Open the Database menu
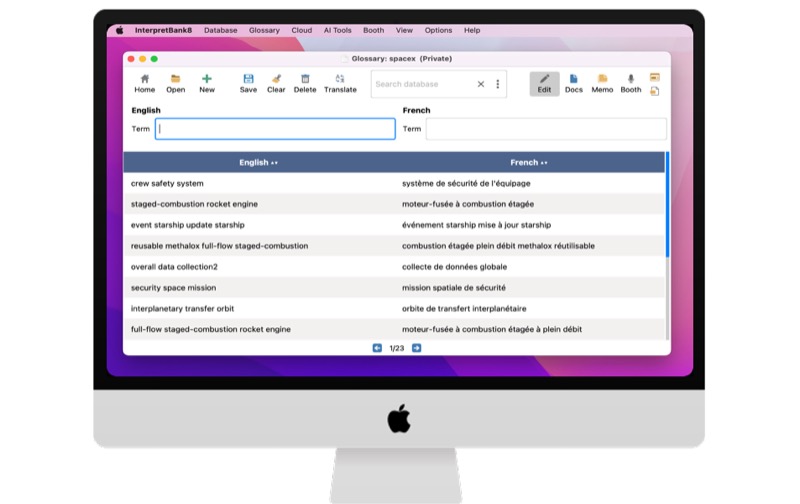The height and width of the screenshot is (504, 800). 220,30
